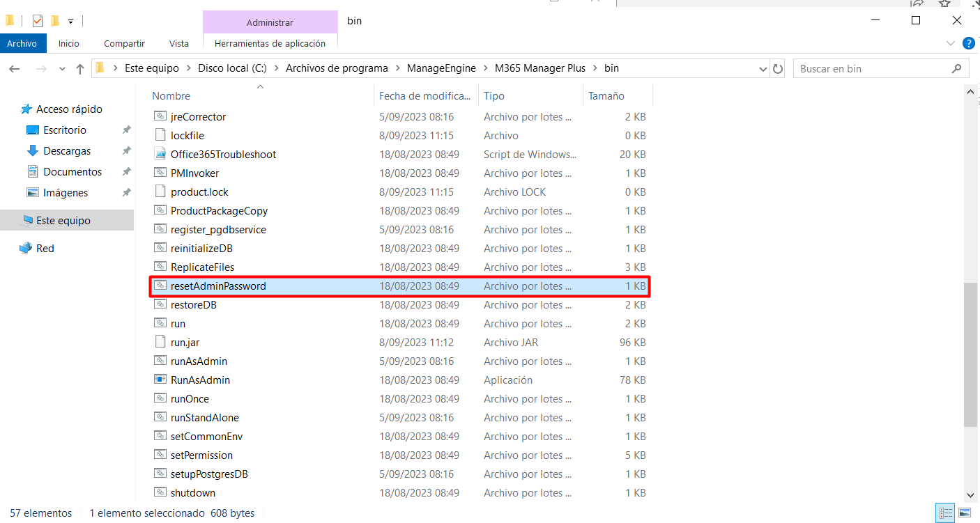The image size is (980, 523).
Task: Select the setCommonEnv file name
Action: [x=206, y=437]
